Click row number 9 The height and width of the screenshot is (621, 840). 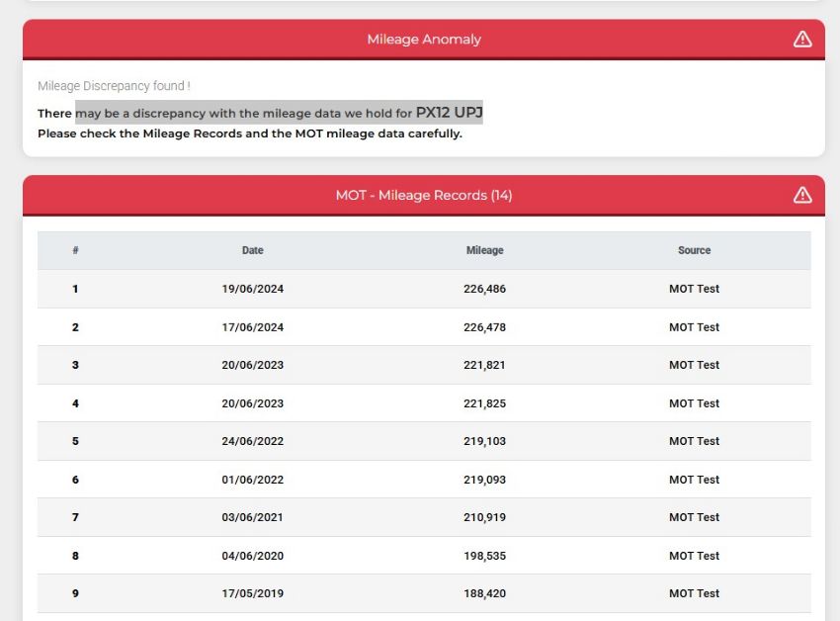[75, 593]
